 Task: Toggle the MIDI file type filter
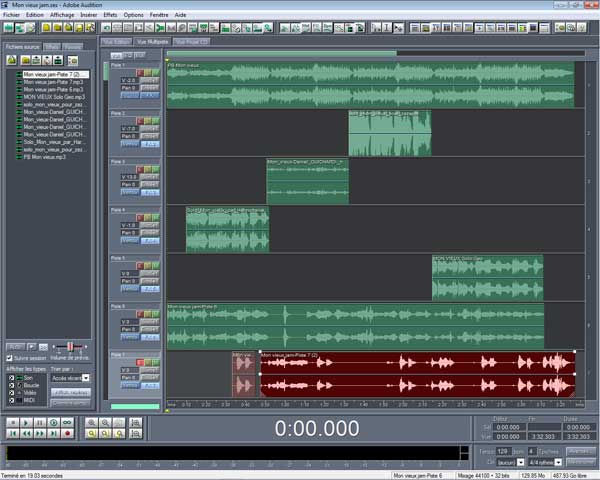[x=11, y=400]
